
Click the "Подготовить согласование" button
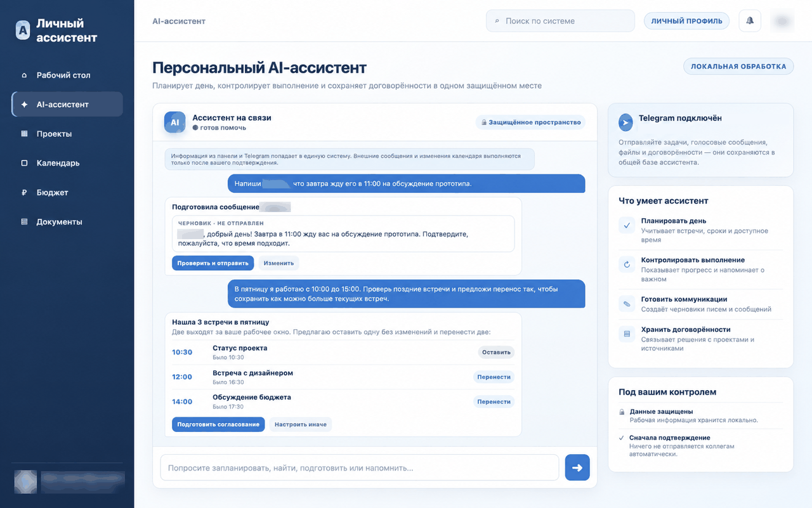tap(218, 424)
